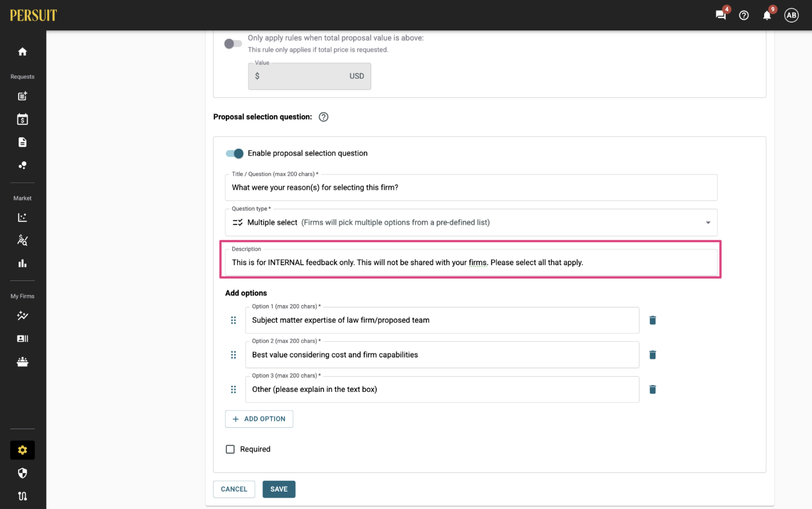Click the Description text field
Screen dimensions: 812x509
pos(471,263)
